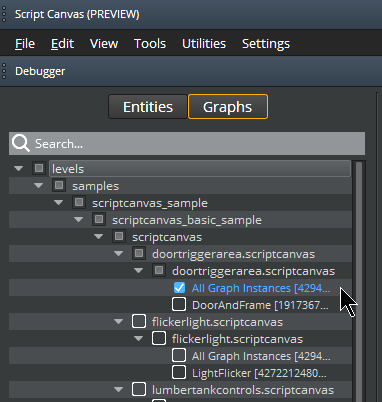This screenshot has width=382, height=402.
Task: Collapse the nested flickerlight.scriptcanvas node
Action: pos(139,338)
